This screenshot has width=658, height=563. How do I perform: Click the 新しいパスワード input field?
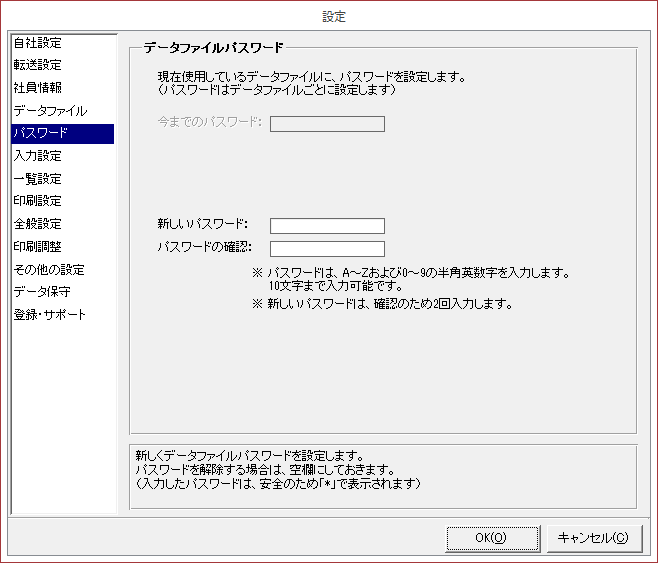tap(327, 226)
